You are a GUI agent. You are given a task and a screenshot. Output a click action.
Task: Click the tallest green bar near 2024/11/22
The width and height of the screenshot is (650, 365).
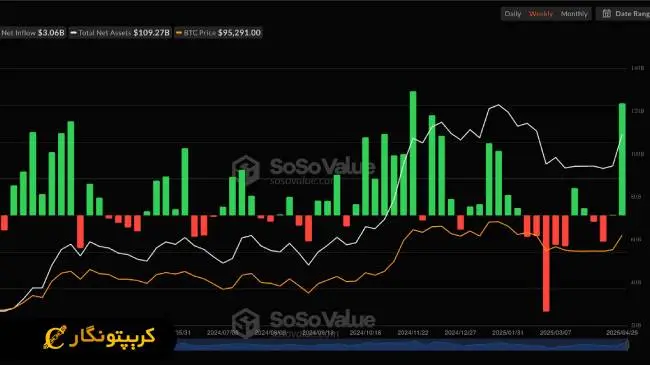tap(413, 153)
